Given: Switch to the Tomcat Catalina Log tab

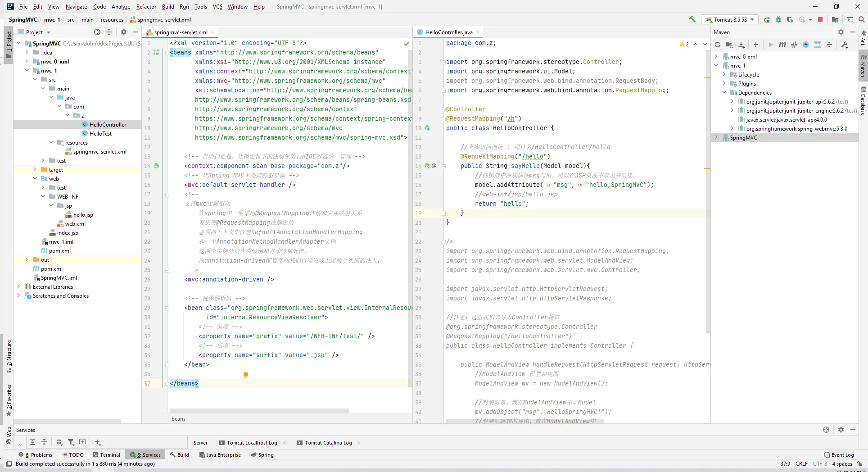Looking at the screenshot, I should [328, 443].
